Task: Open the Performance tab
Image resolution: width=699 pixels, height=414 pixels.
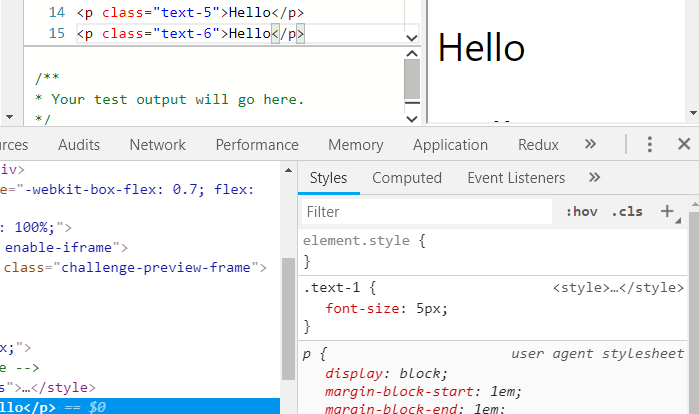Action: pos(257,145)
